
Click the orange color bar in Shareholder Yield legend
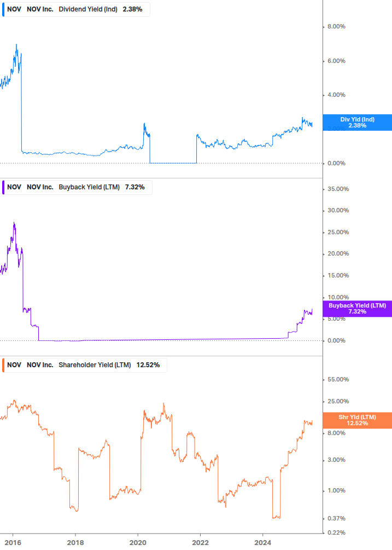[3, 365]
